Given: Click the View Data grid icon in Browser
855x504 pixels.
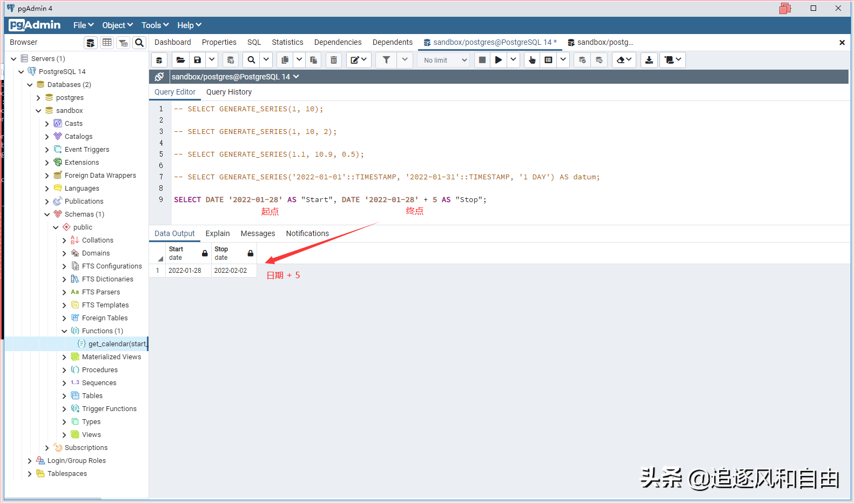Looking at the screenshot, I should coord(107,43).
